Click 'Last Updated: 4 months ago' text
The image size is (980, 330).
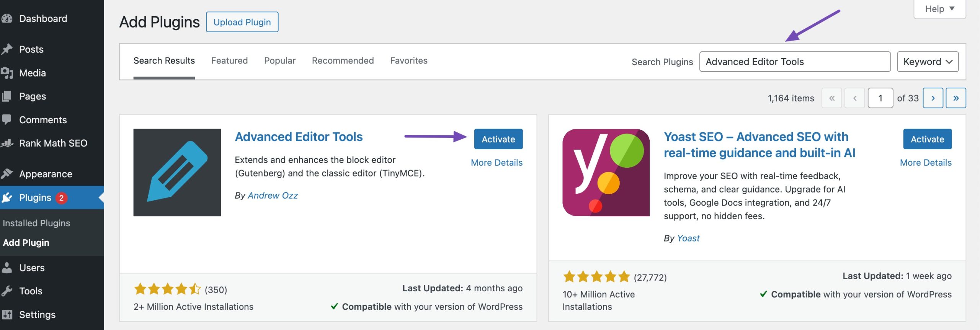462,288
